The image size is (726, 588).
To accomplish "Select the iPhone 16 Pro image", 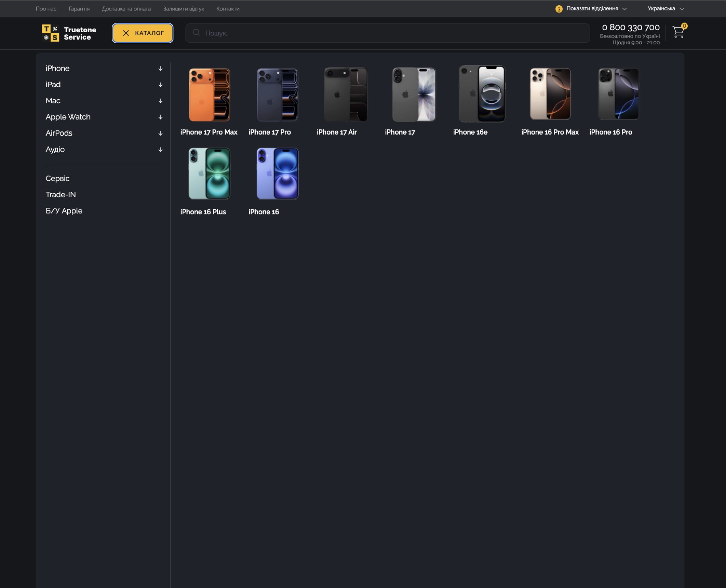I will pos(618,94).
